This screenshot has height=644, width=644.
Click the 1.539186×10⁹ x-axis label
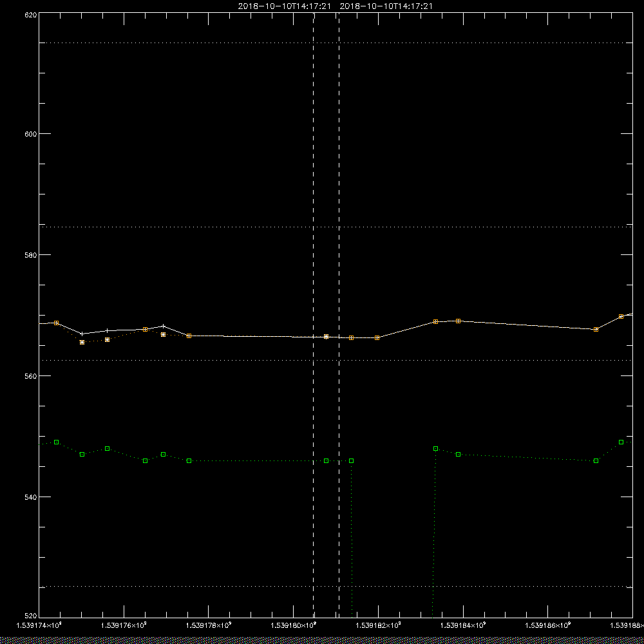click(549, 625)
